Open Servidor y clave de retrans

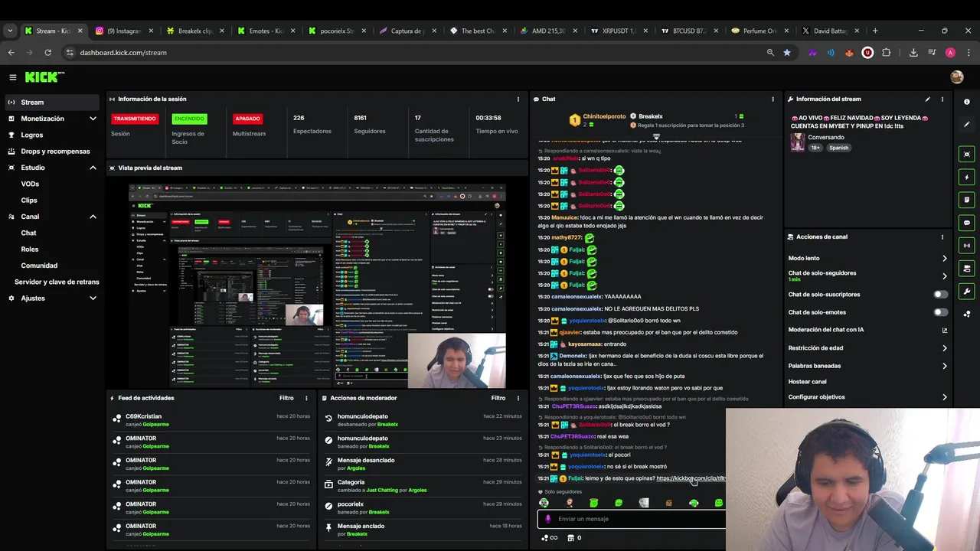click(57, 282)
